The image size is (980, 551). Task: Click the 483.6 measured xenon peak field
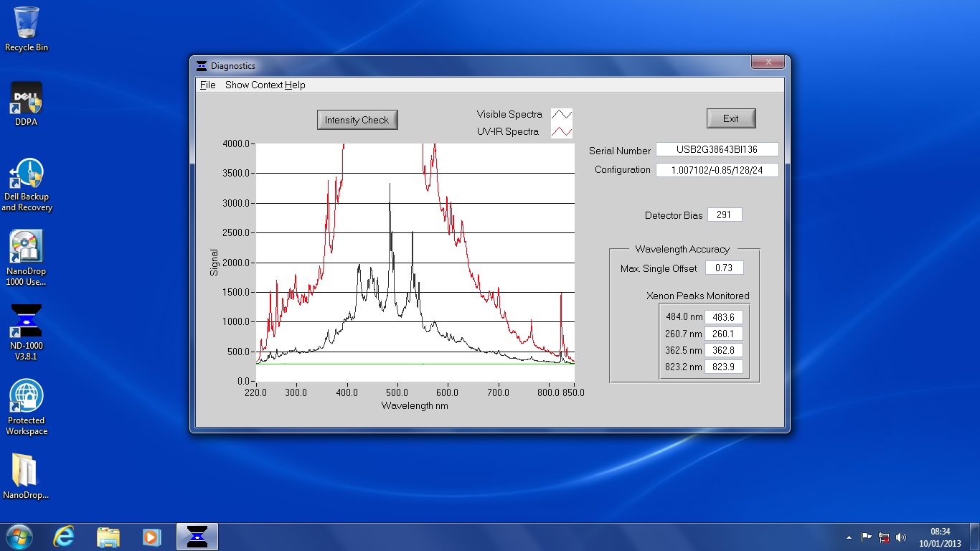coord(723,316)
